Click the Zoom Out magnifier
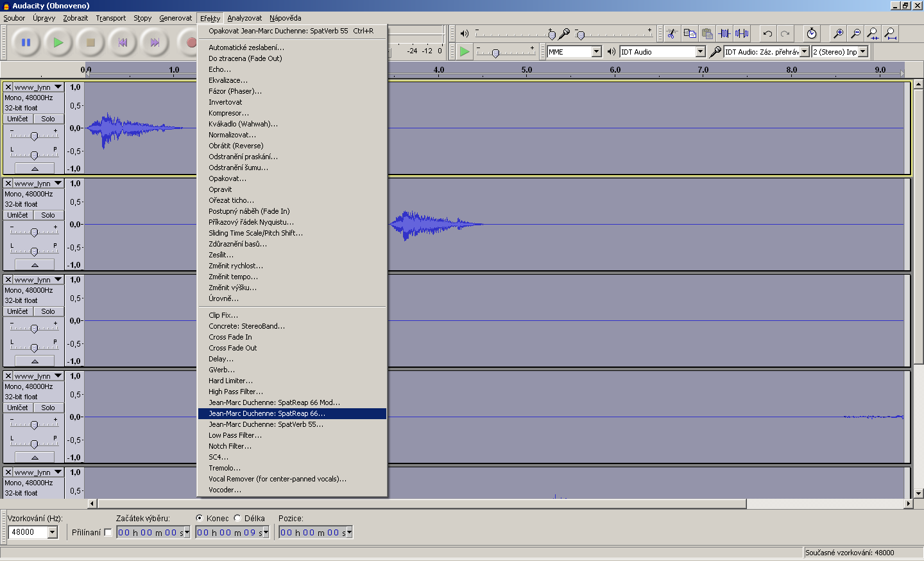Viewport: 924px width, 561px height. [x=855, y=33]
